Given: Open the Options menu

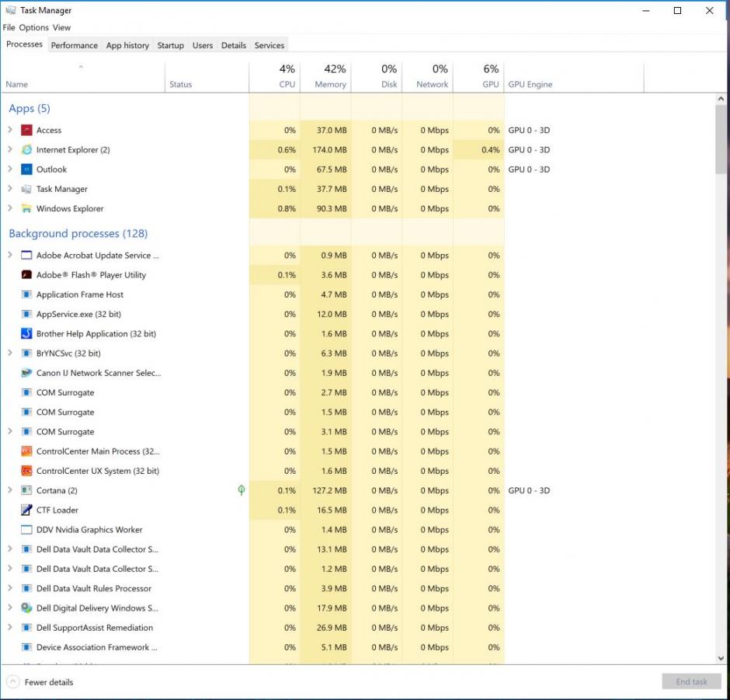Looking at the screenshot, I should point(33,27).
